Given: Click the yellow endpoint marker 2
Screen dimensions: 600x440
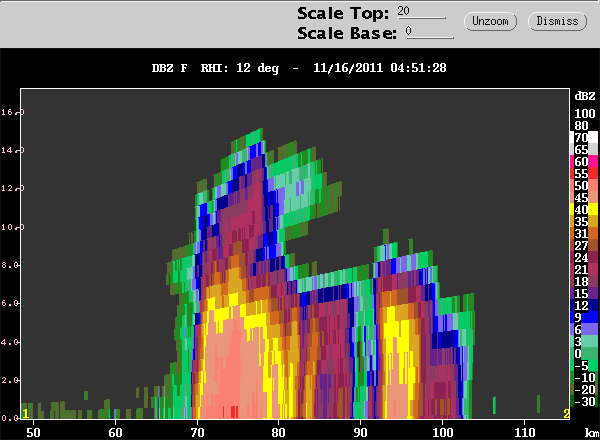Looking at the screenshot, I should click(x=566, y=414).
